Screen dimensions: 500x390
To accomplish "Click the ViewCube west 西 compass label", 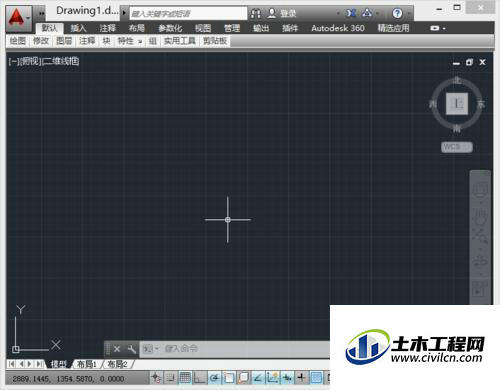I will click(433, 104).
